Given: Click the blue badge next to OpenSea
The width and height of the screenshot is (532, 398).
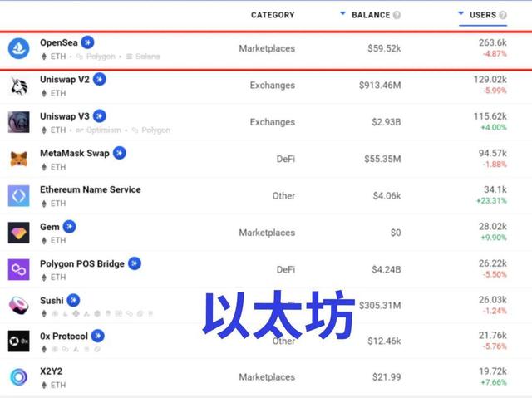Looking at the screenshot, I should 87,42.
